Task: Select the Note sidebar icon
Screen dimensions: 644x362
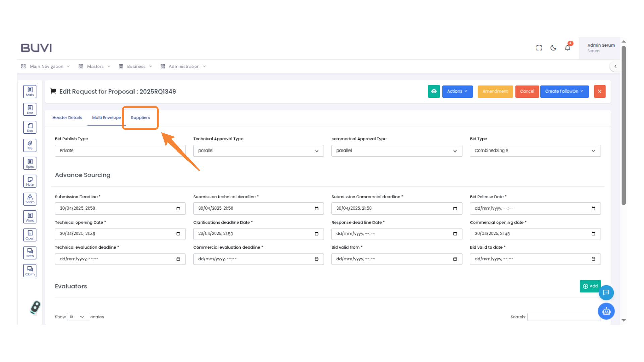Action: click(x=30, y=181)
